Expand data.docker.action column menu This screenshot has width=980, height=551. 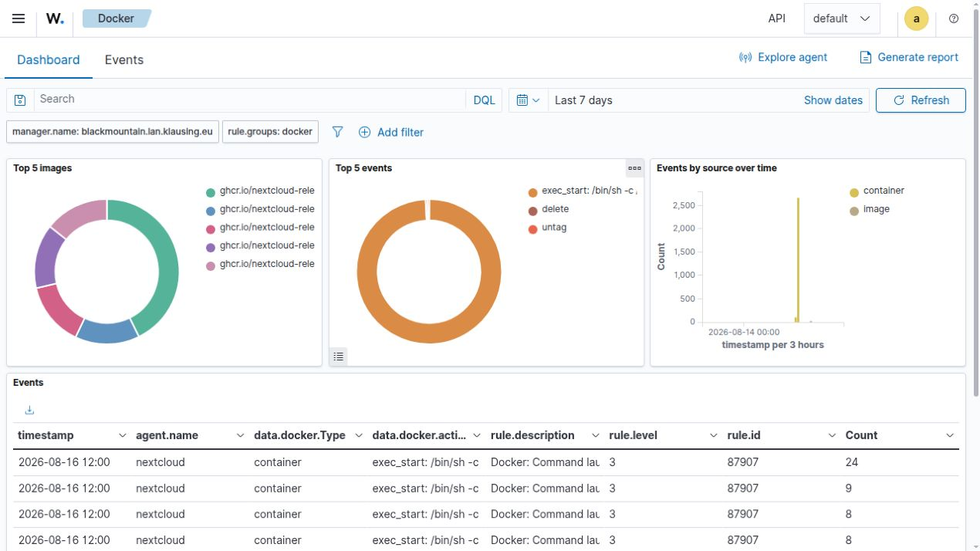[477, 436]
